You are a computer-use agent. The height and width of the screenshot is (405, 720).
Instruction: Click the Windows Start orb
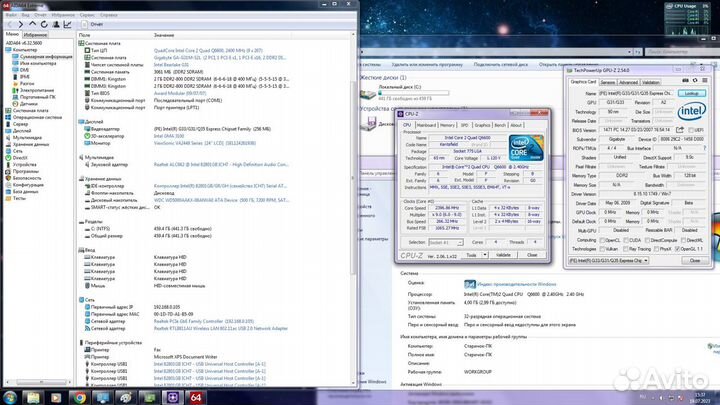click(10, 397)
